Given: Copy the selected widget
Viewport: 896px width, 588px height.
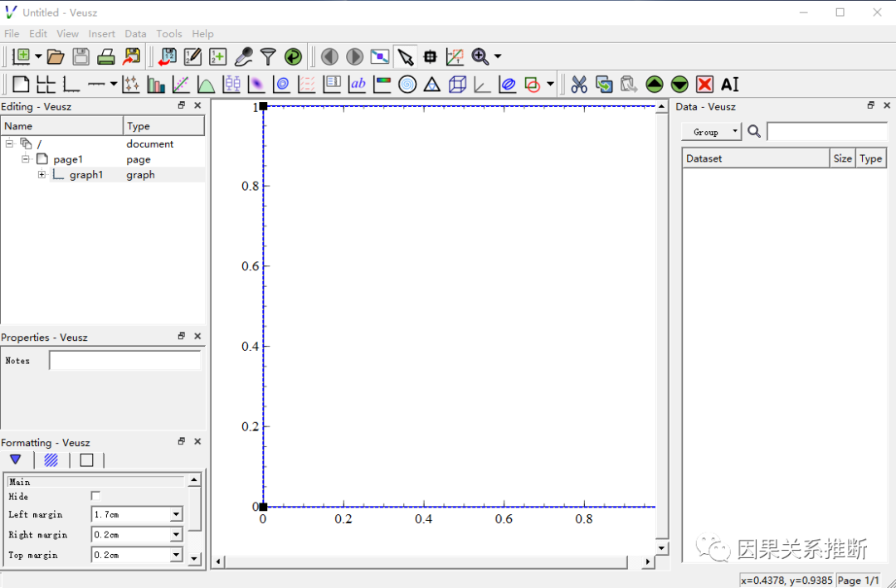Looking at the screenshot, I should click(x=604, y=85).
